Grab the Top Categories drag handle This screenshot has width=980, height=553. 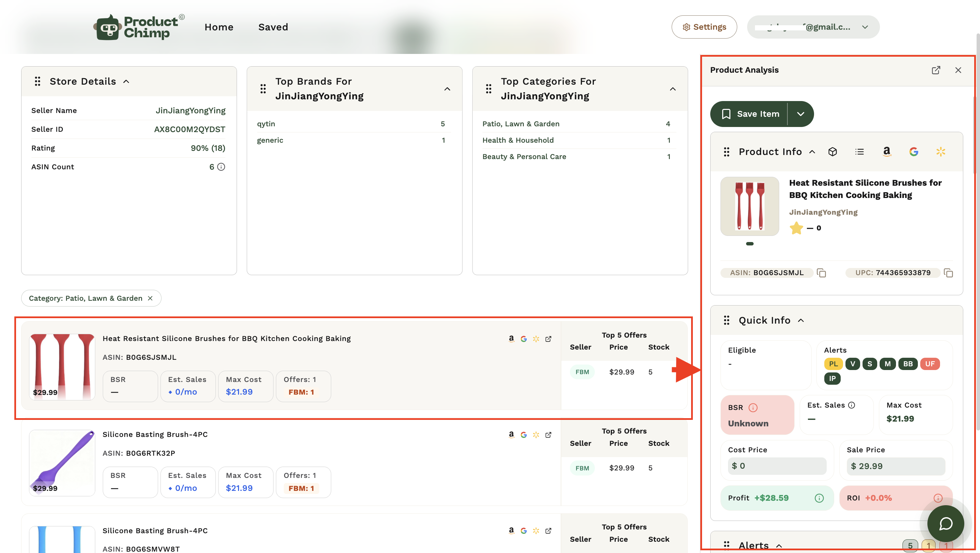[489, 89]
